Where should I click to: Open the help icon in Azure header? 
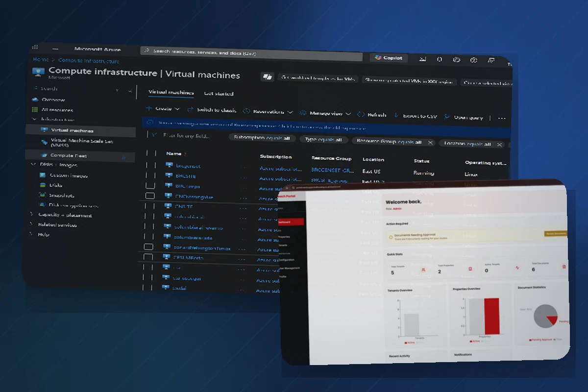(473, 60)
